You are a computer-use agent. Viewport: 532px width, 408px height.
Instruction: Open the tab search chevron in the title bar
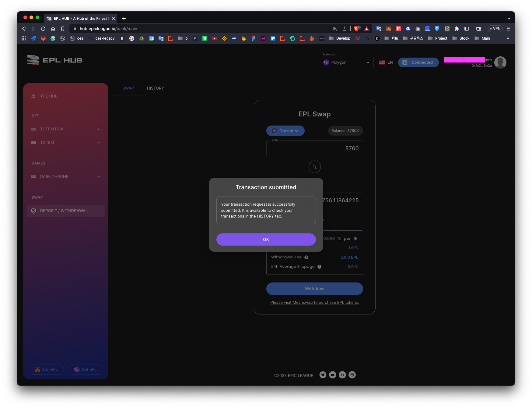(509, 19)
